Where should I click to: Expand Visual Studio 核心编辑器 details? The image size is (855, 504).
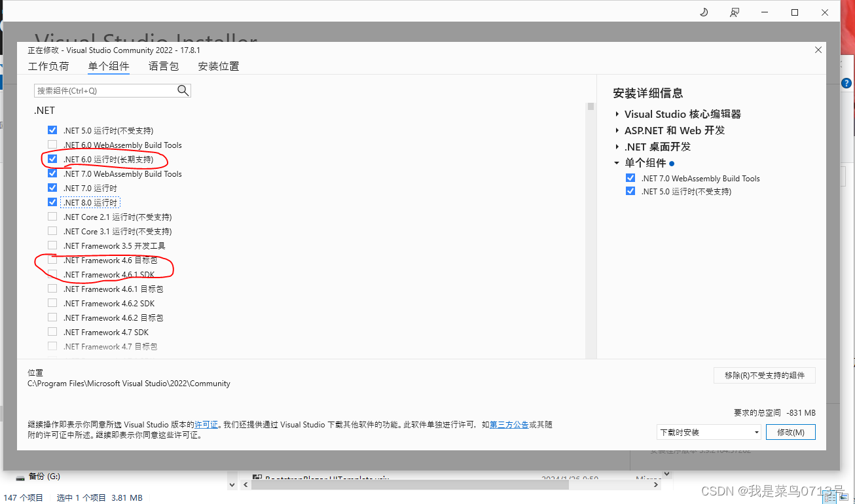(x=617, y=114)
